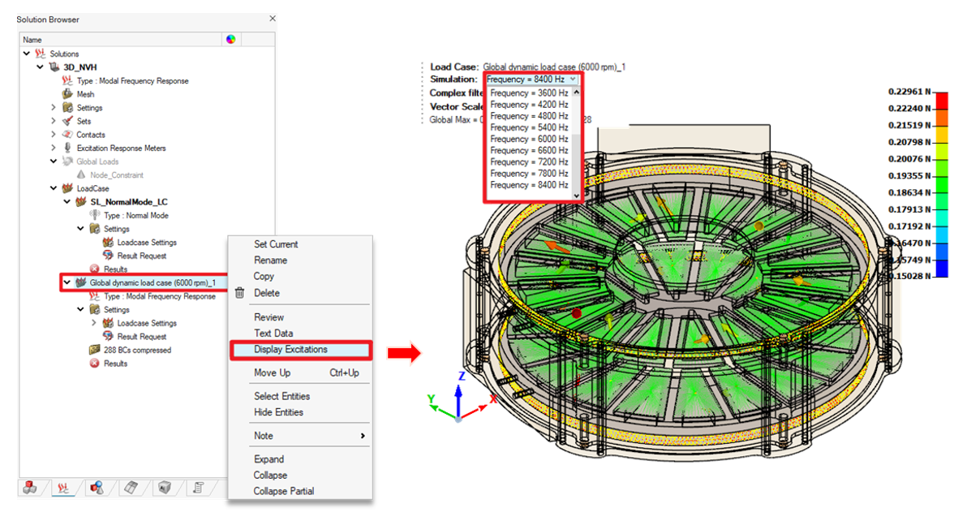Choose Display Excitations from context menu
The height and width of the screenshot is (521, 980).
tap(290, 350)
